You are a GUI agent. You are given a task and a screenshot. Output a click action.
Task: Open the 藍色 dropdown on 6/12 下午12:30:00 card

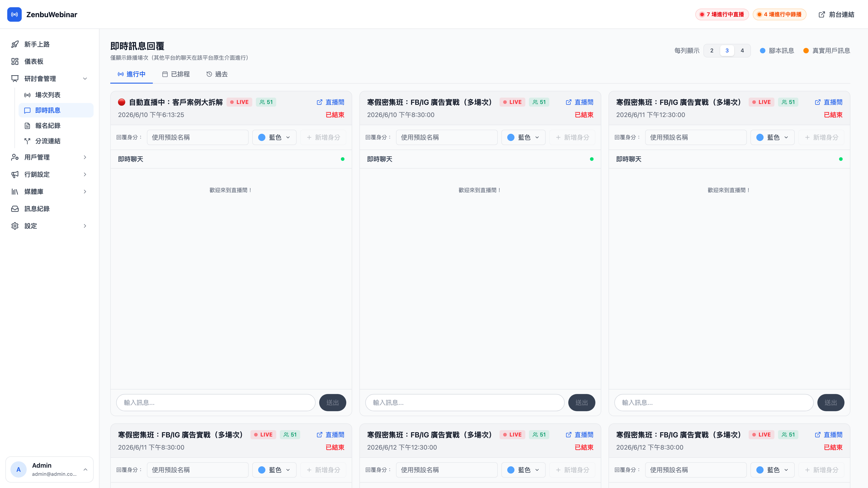tap(523, 470)
